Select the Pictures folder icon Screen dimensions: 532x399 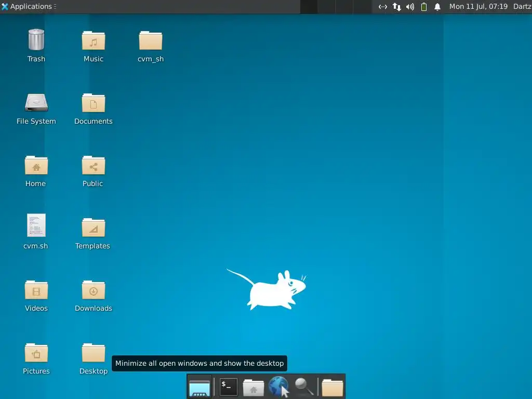[36, 353]
